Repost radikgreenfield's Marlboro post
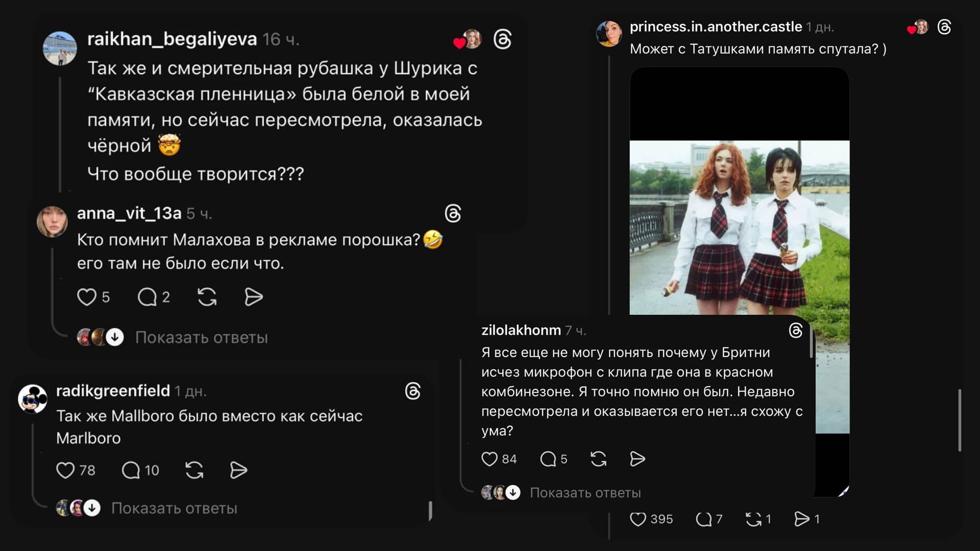Screen dimensions: 980x551 194,470
